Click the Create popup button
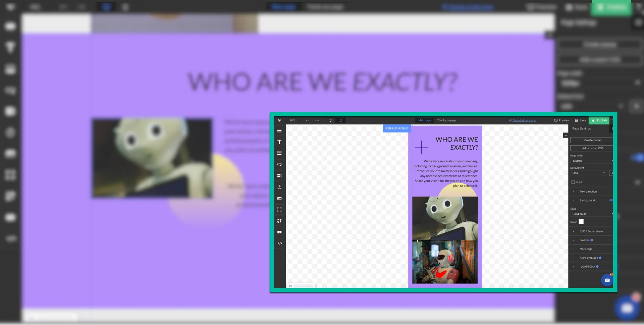This screenshot has width=644, height=325. coord(592,140)
